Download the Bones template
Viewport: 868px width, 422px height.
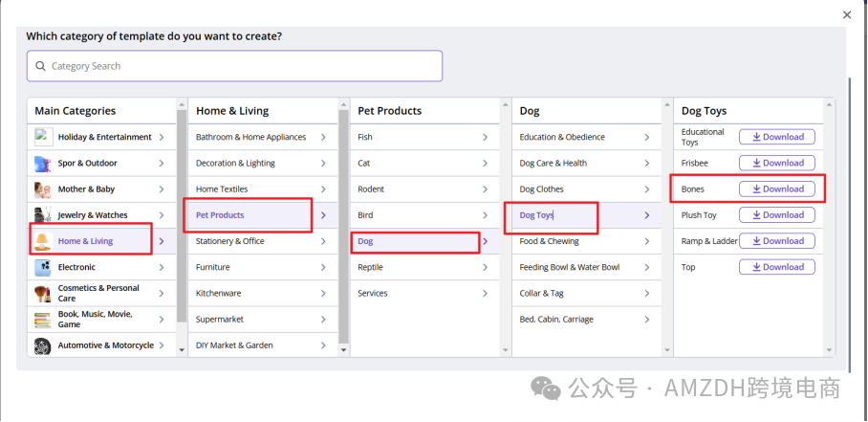pyautogui.click(x=777, y=189)
